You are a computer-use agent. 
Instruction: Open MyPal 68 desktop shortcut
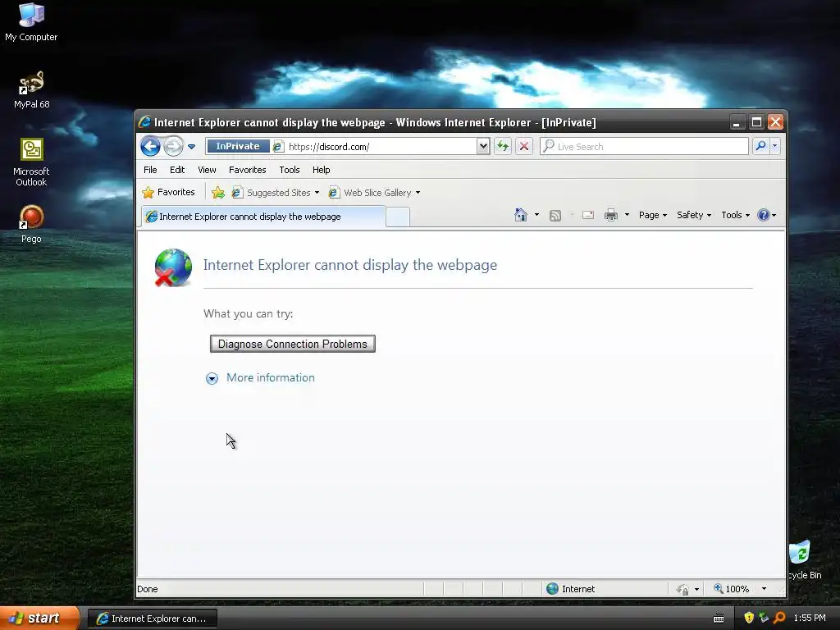click(31, 90)
